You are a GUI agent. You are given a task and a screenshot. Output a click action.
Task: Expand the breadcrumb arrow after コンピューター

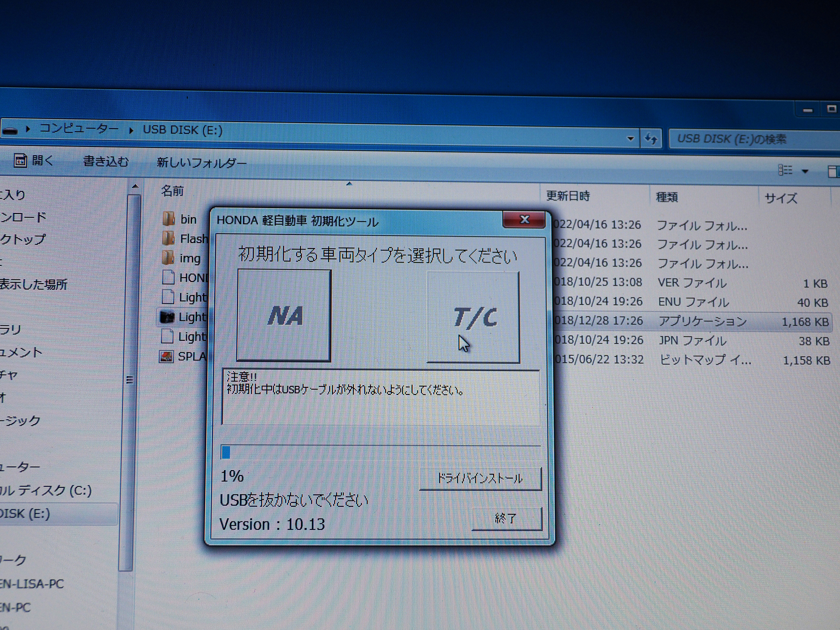pyautogui.click(x=131, y=130)
